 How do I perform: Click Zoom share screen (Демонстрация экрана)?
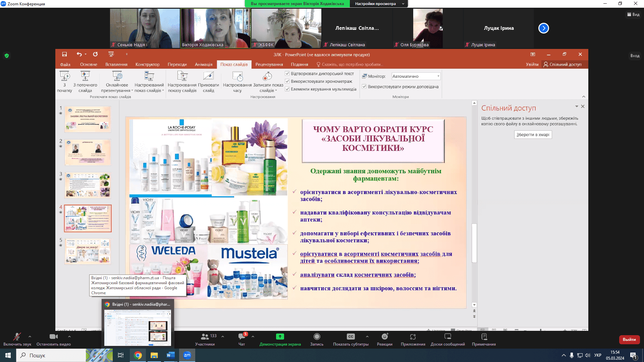tap(280, 339)
